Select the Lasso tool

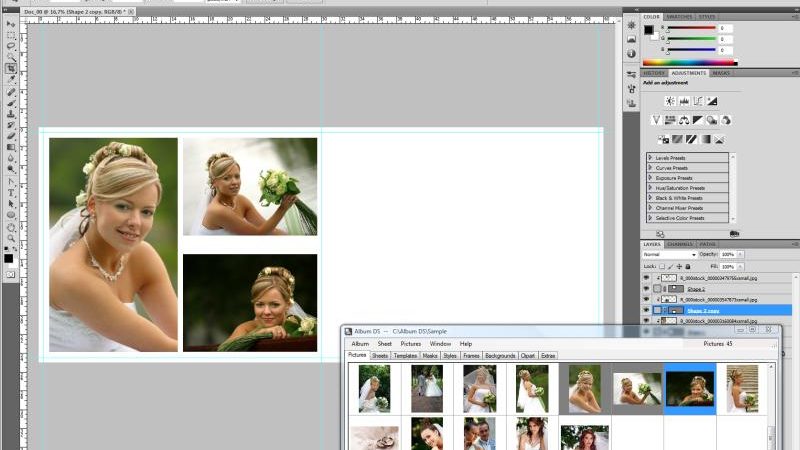[11, 46]
